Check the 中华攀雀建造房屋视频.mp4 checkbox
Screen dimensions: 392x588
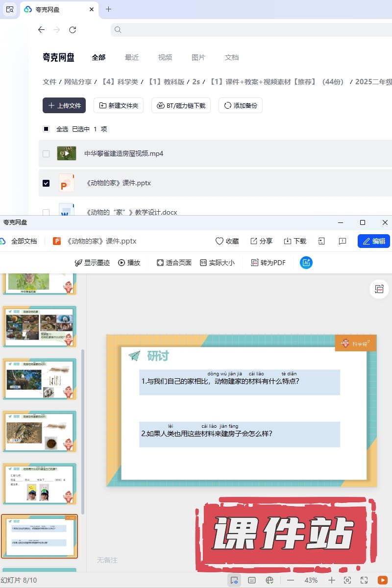tap(46, 154)
